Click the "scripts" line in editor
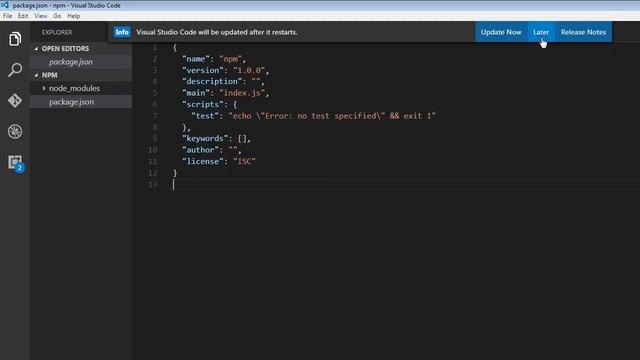The image size is (640, 360). coord(209,104)
